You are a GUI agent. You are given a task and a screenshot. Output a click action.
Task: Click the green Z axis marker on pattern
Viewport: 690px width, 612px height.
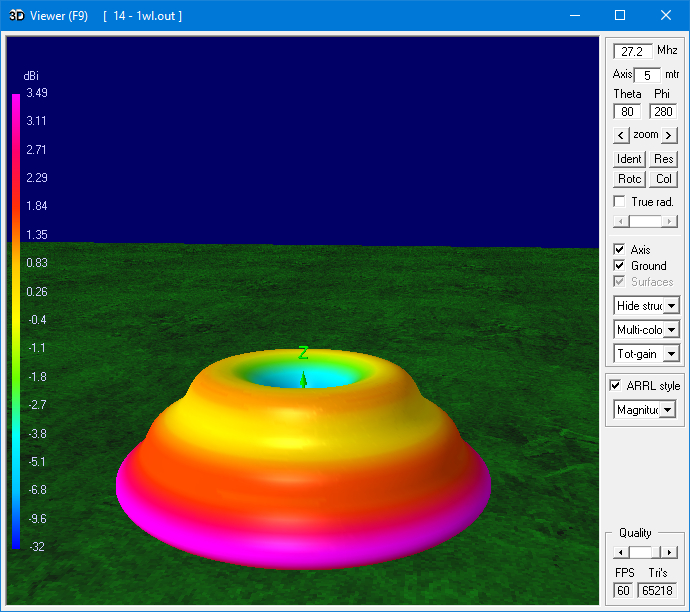click(x=303, y=354)
